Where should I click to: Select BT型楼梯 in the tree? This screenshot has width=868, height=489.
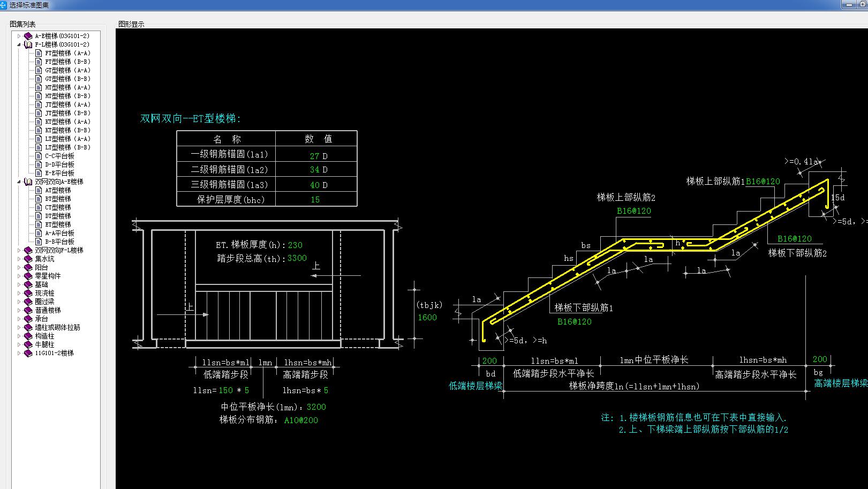click(58, 199)
